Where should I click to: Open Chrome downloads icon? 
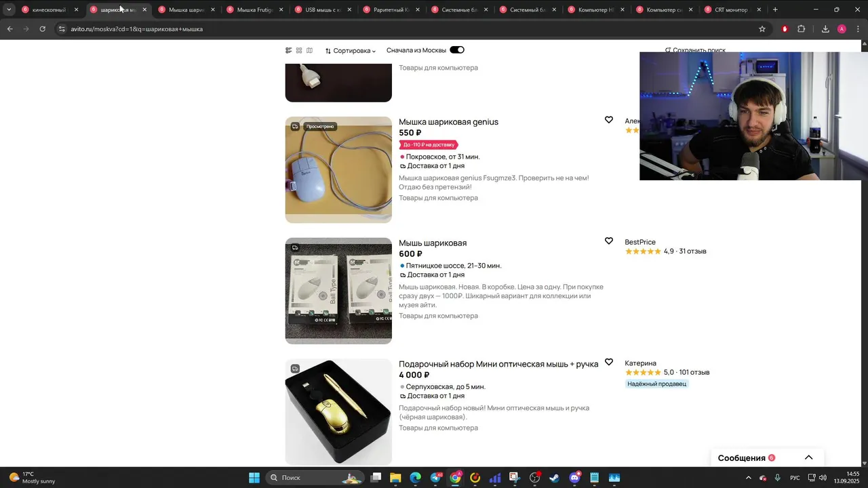tap(825, 29)
